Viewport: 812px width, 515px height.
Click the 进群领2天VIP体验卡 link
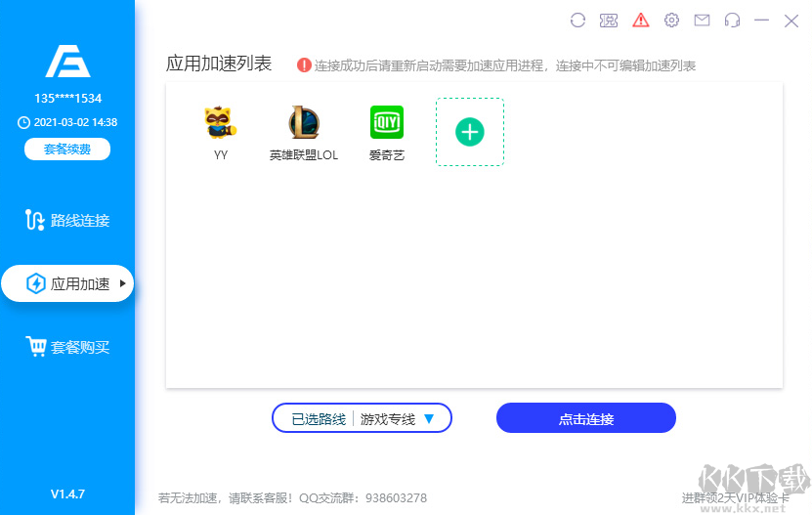733,497
